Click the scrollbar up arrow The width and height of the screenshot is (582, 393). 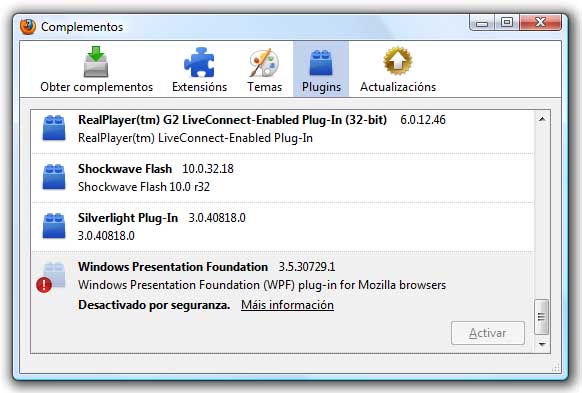tap(542, 119)
